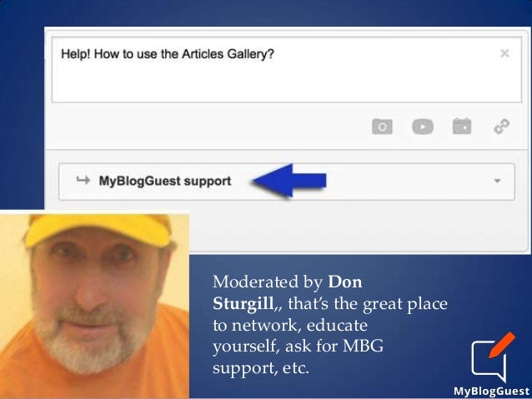
Task: Dismiss the post box with the X
Action: click(x=504, y=53)
